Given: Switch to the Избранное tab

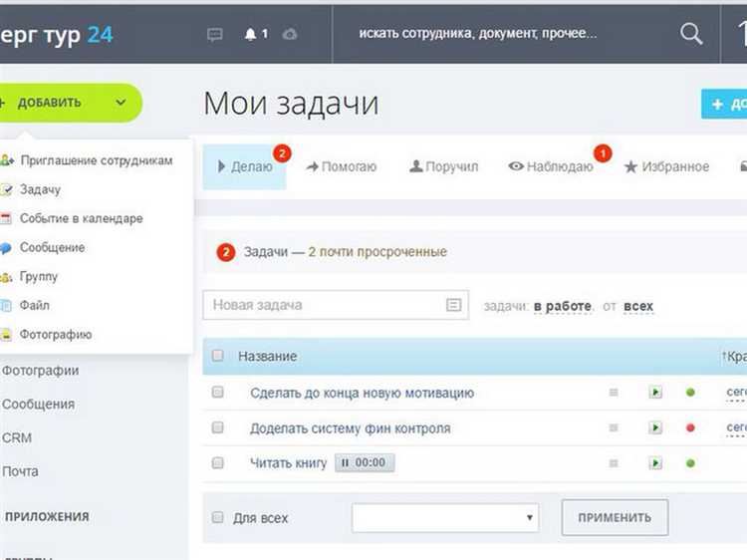Looking at the screenshot, I should [x=667, y=166].
